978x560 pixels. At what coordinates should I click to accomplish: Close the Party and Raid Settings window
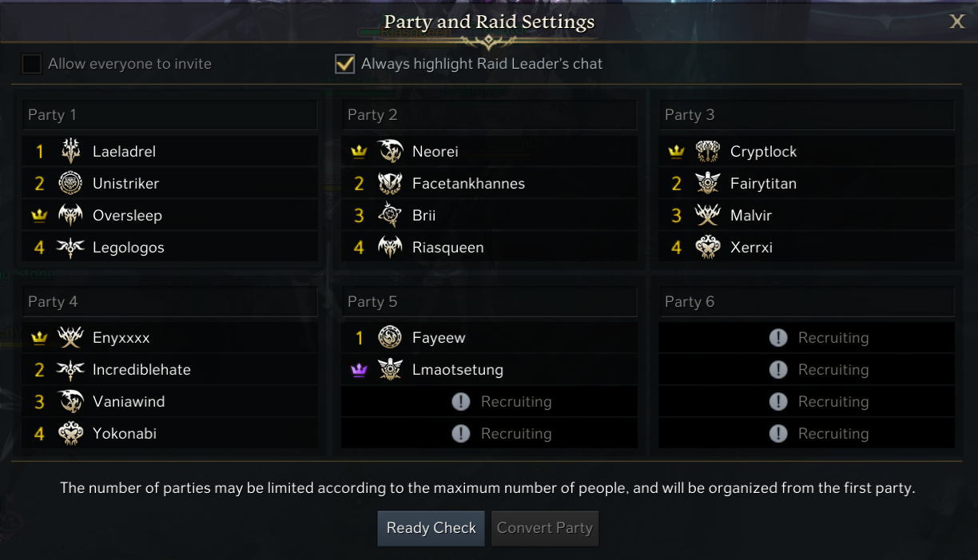pyautogui.click(x=956, y=22)
